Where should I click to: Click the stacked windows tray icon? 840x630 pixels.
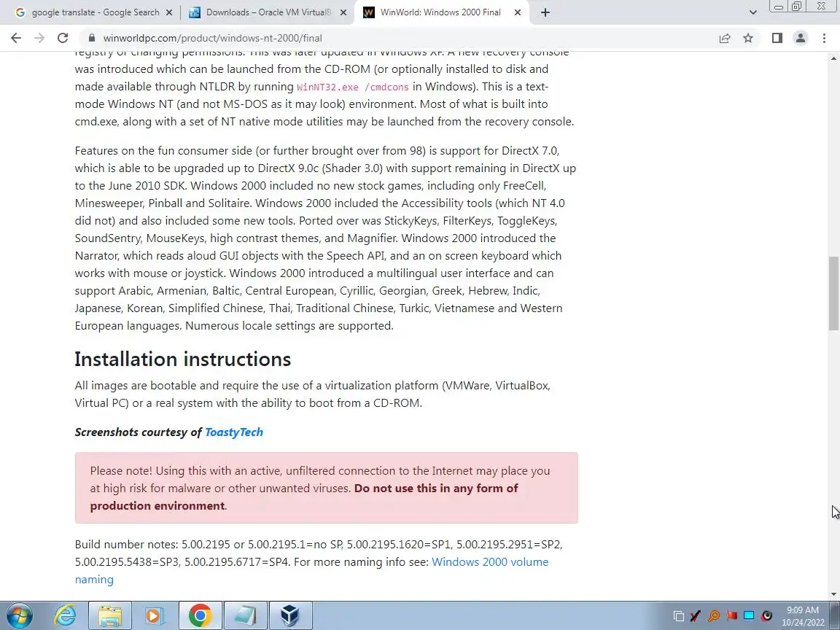click(679, 616)
